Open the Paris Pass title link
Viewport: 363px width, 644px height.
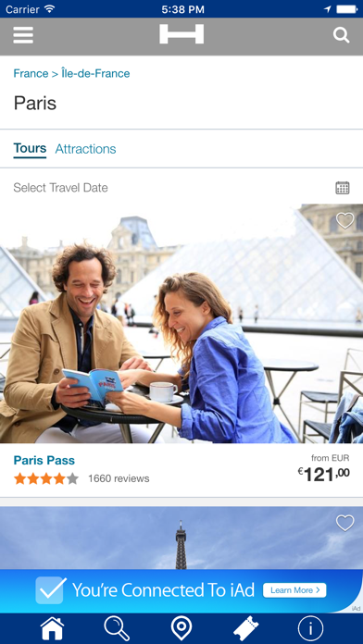click(x=44, y=460)
